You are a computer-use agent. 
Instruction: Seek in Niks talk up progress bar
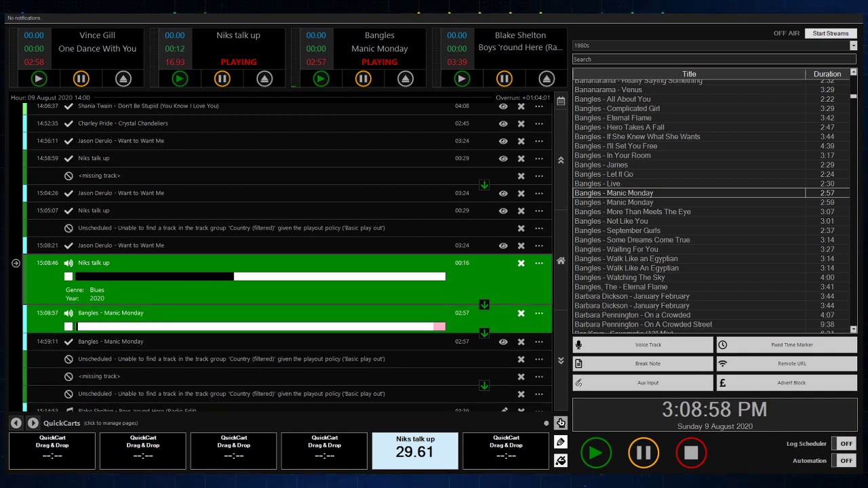tap(260, 277)
